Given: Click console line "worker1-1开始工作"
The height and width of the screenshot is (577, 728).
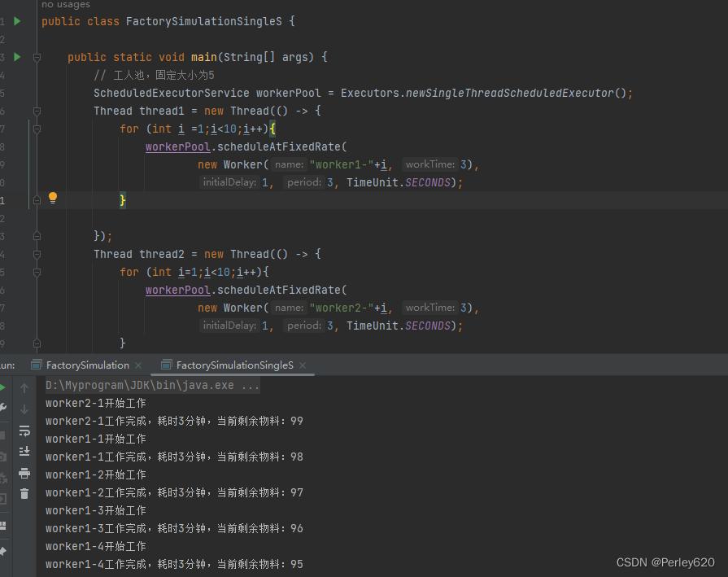Looking at the screenshot, I should tap(96, 439).
